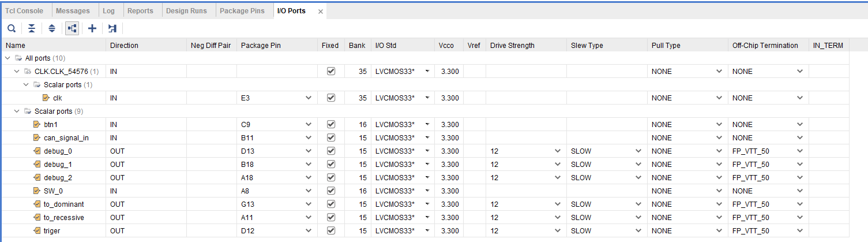Open Slew Type dropdown for to_dominant
Image resolution: width=868 pixels, height=242 pixels.
click(638, 204)
